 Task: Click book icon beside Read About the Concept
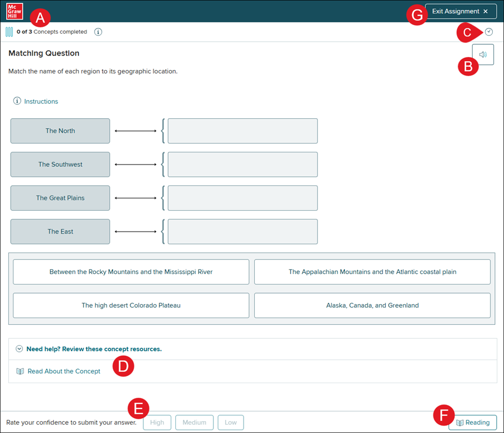pos(20,371)
